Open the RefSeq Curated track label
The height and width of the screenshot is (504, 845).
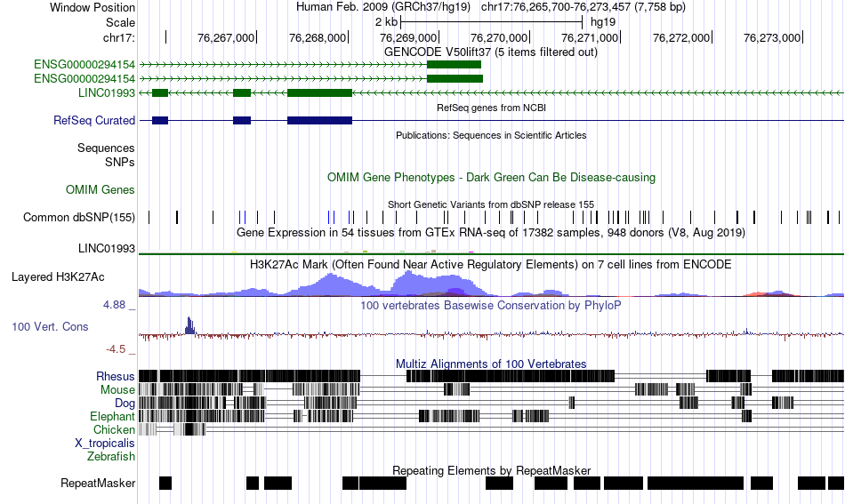(x=93, y=120)
